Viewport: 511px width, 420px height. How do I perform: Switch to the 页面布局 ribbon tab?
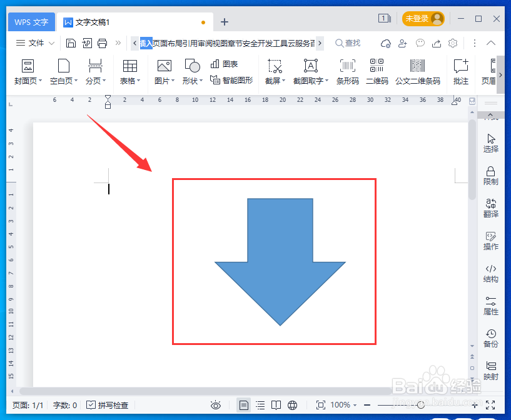tap(168, 43)
